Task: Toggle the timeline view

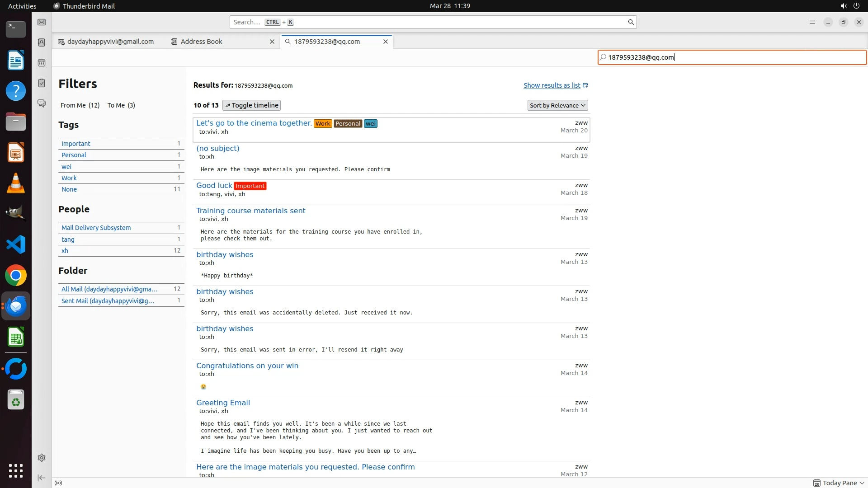Action: pyautogui.click(x=251, y=105)
